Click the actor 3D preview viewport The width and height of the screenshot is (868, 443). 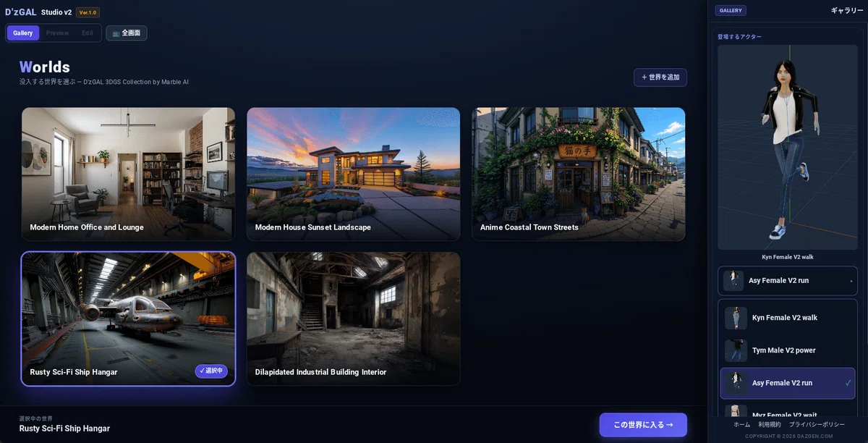(787, 148)
